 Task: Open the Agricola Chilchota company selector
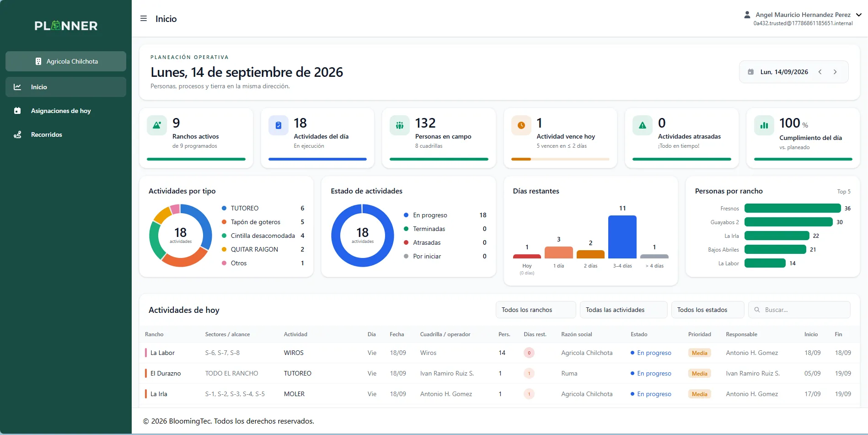point(66,61)
